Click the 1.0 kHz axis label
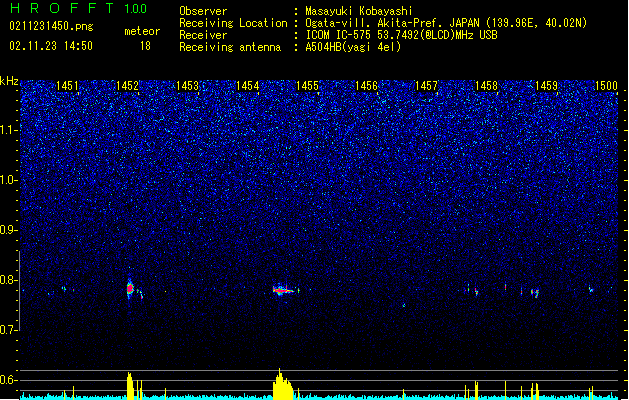 pyautogui.click(x=9, y=180)
